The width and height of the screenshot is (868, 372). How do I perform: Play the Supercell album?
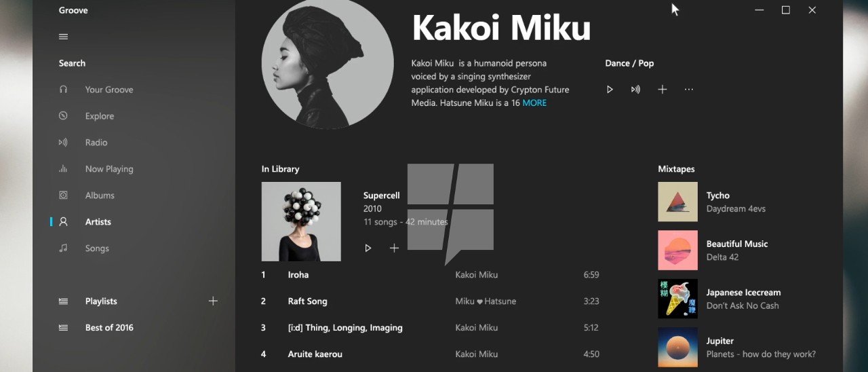[368, 248]
